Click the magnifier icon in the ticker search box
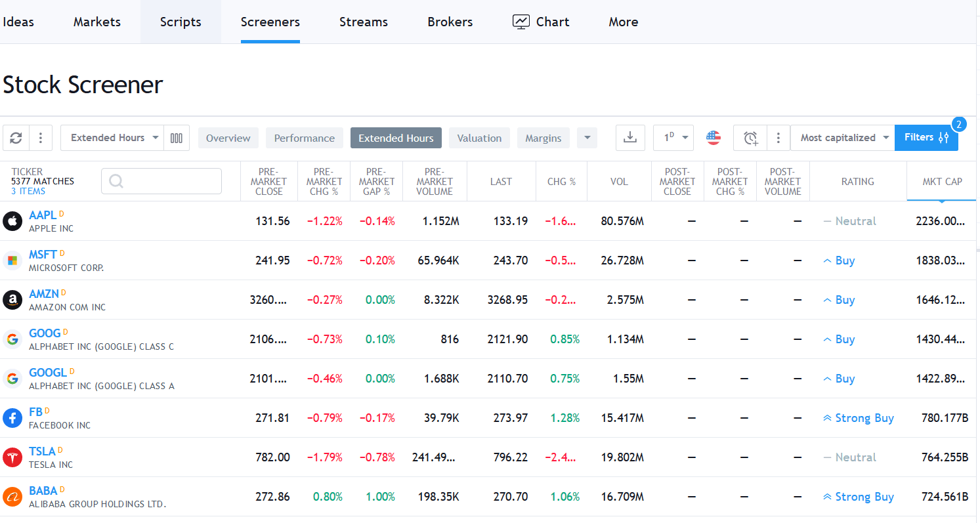This screenshot has height=523, width=980. (x=116, y=181)
